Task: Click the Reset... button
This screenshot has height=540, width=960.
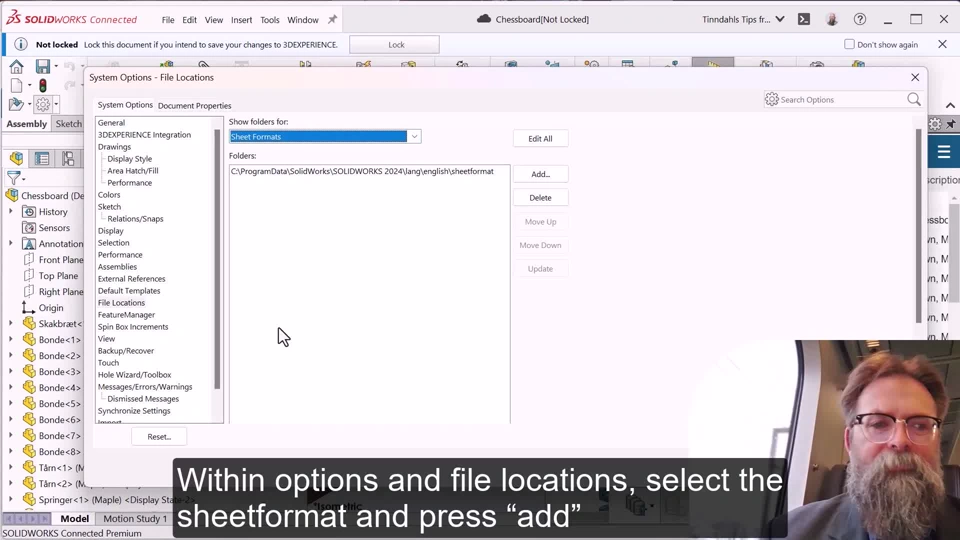Action: coord(159,437)
